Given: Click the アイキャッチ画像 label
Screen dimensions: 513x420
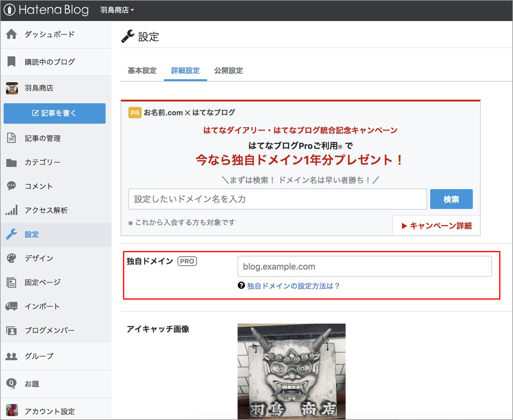Looking at the screenshot, I should click(x=158, y=329).
